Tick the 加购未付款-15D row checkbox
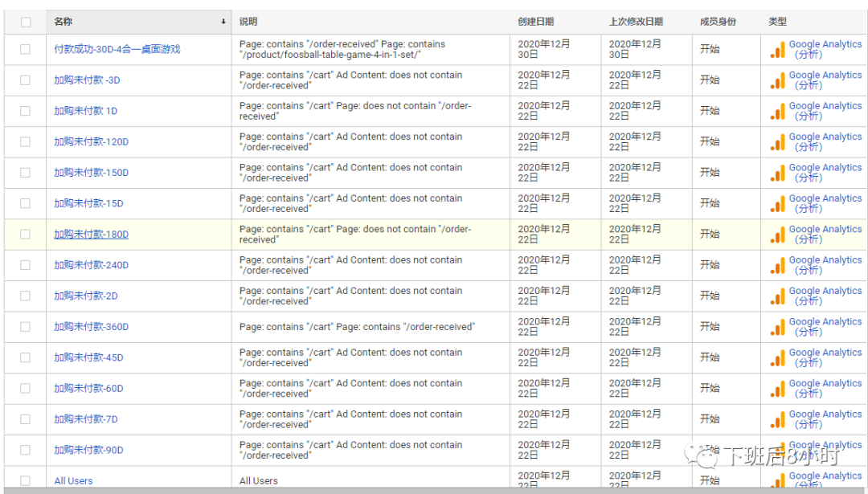This screenshot has width=868, height=494. coord(26,203)
